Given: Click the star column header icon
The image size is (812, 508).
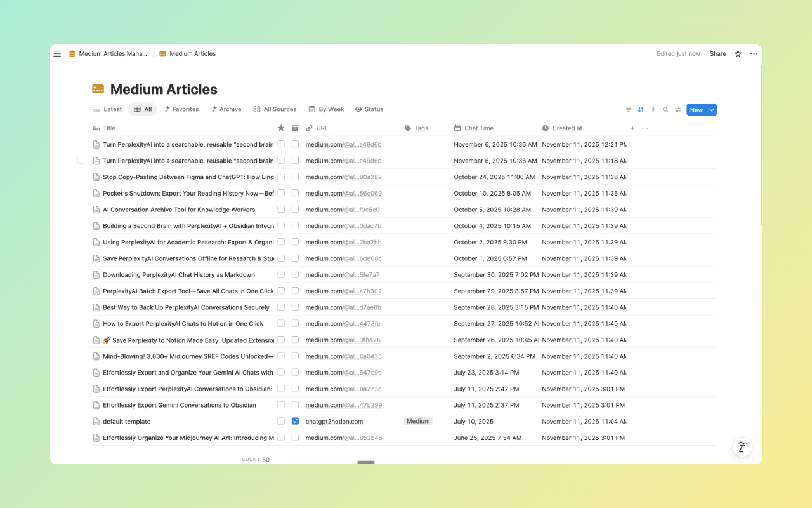Looking at the screenshot, I should [x=281, y=128].
